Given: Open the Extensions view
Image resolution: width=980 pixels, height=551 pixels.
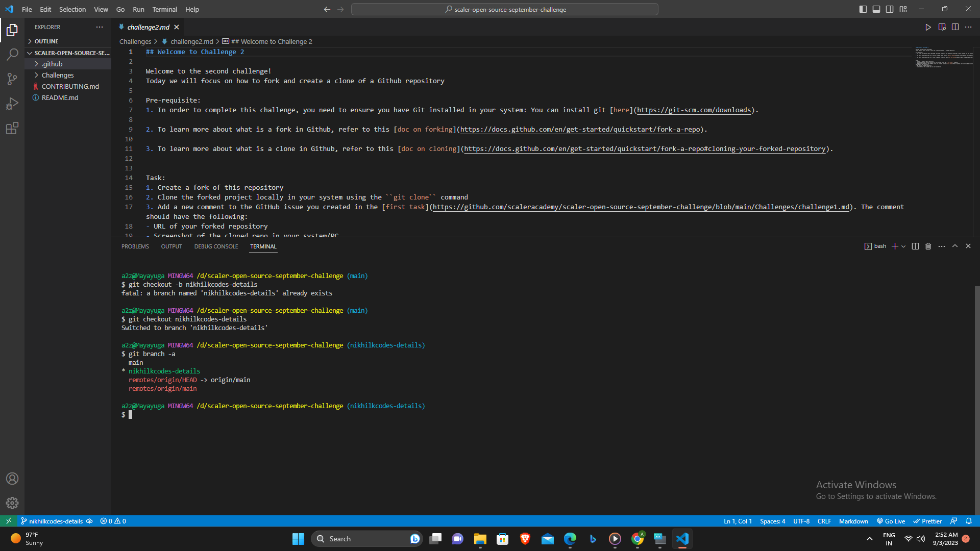Looking at the screenshot, I should pyautogui.click(x=12, y=128).
